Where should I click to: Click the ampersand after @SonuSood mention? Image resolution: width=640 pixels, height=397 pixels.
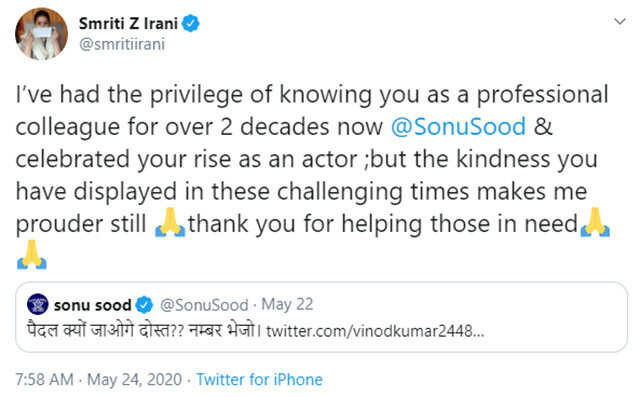[x=543, y=126]
